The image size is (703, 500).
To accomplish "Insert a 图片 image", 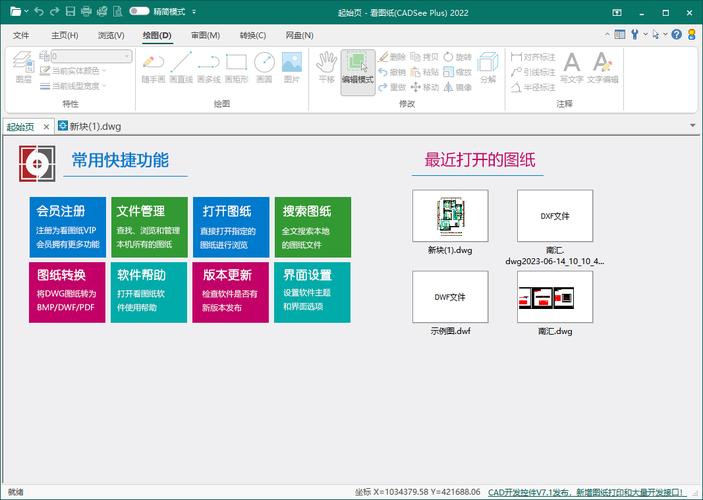I will pyautogui.click(x=291, y=67).
